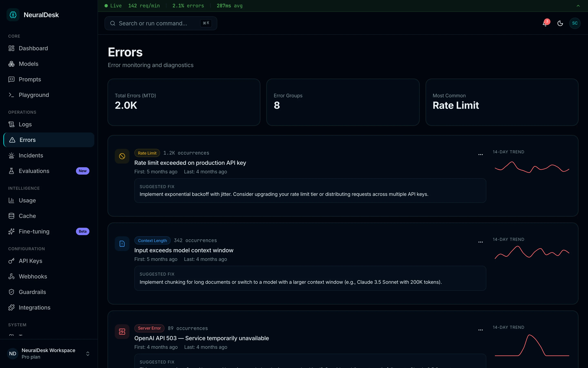588x368 pixels.
Task: Collapse the live status bar chevron
Action: click(x=578, y=6)
